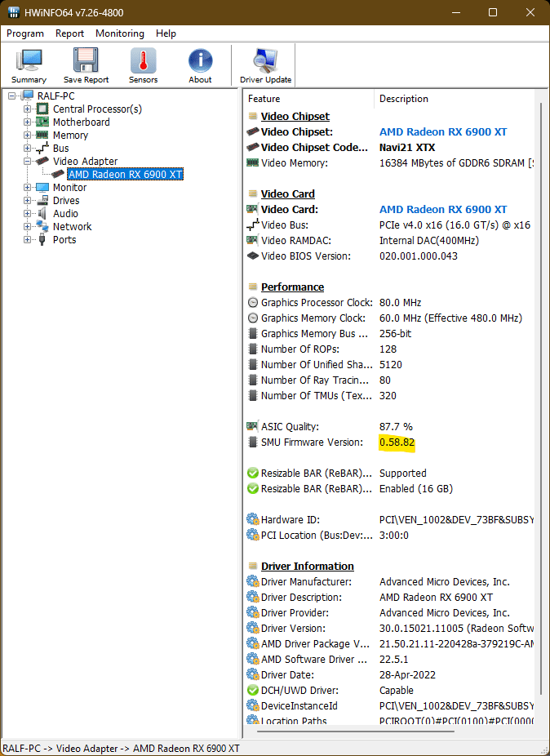The image size is (550, 756).
Task: Select the Network tree label
Action: coord(73,226)
